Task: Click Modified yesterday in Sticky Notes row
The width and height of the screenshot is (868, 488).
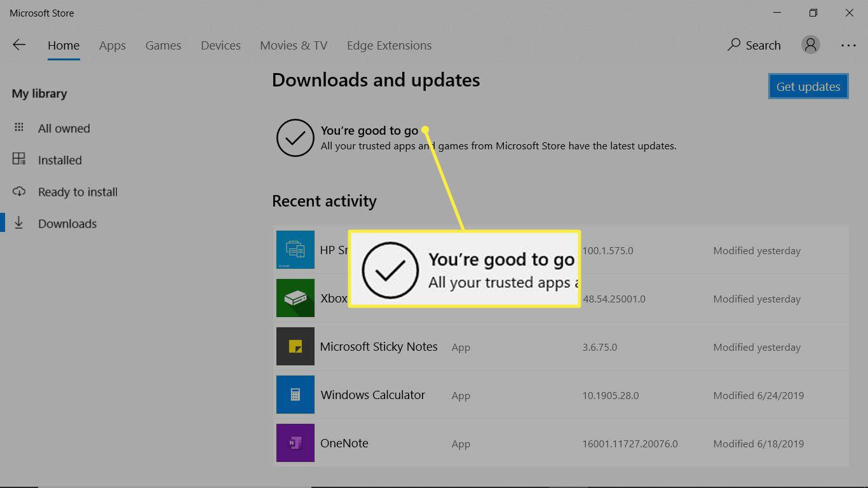Action: coord(757,348)
